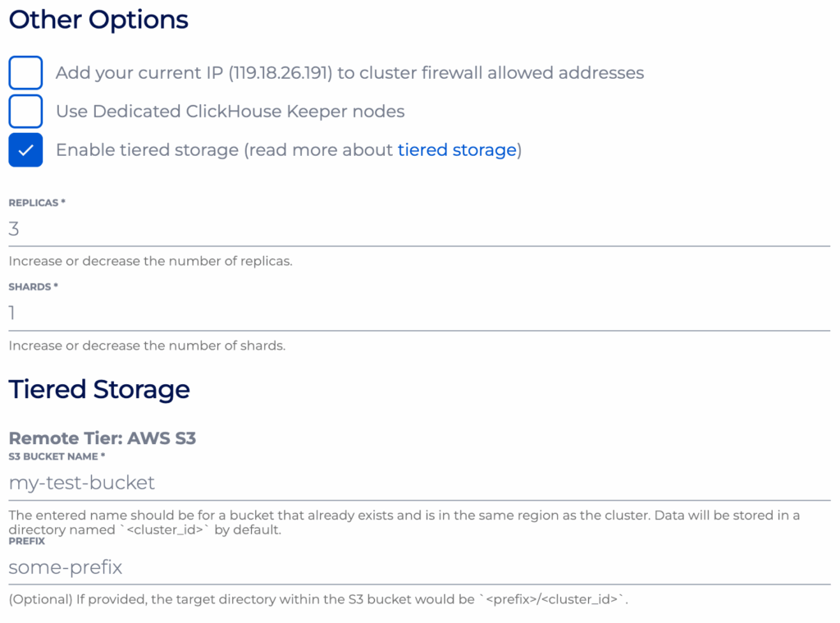
Task: Click the PREFIX field label
Action: coord(26,541)
